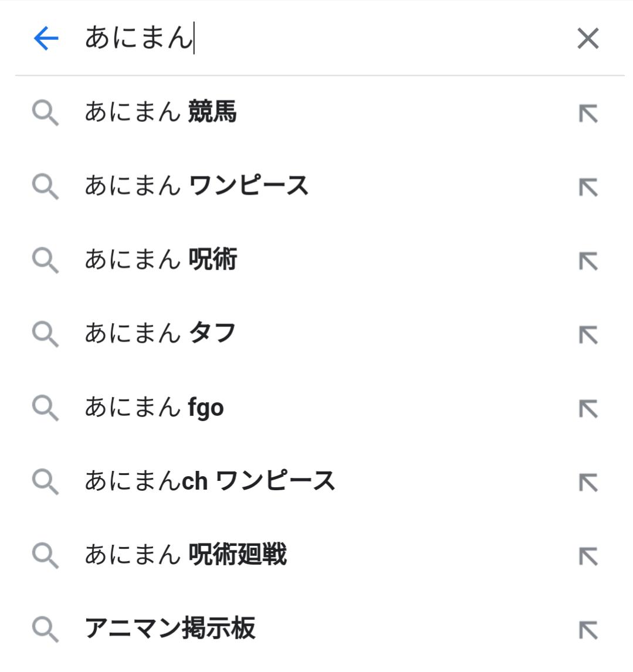The height and width of the screenshot is (672, 633).
Task: Select suggestion あにまん ワンピース
Action: coord(197,186)
